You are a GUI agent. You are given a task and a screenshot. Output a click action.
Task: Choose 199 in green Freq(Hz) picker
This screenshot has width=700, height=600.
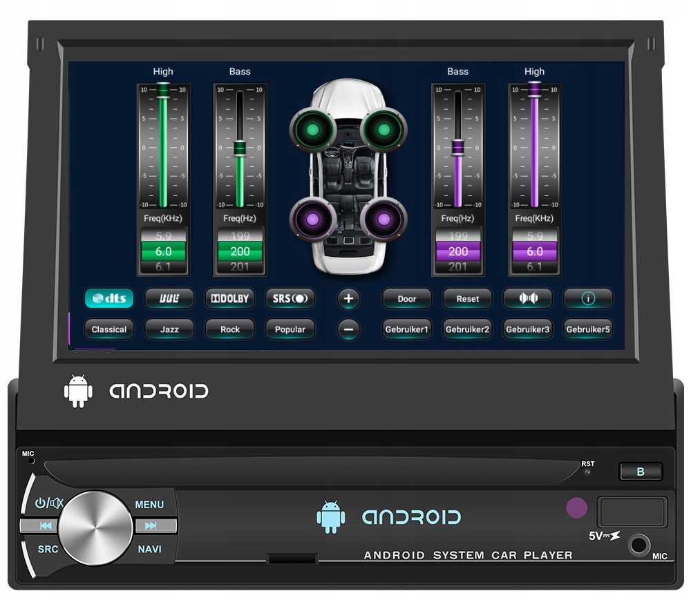[240, 235]
